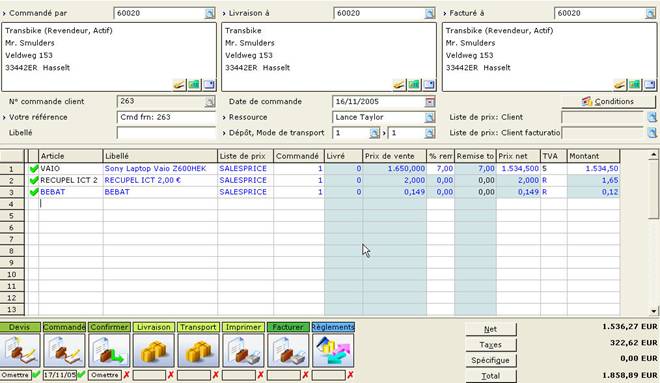Click blue card icon in Facturé à address box

pos(650,85)
